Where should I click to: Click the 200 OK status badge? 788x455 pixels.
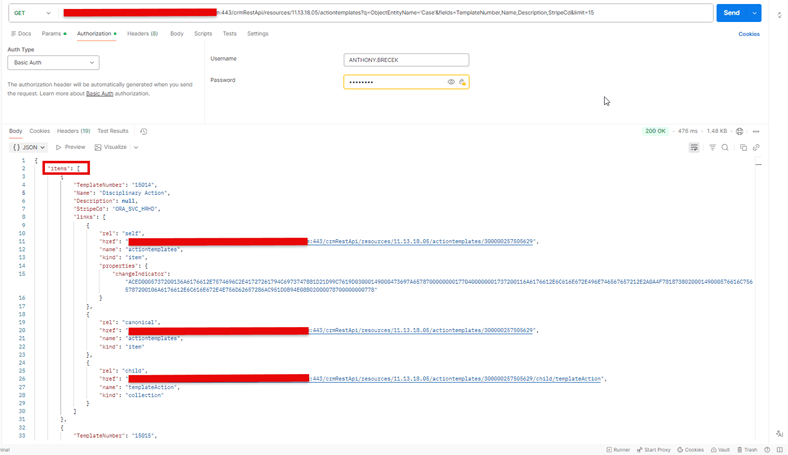pyautogui.click(x=655, y=131)
